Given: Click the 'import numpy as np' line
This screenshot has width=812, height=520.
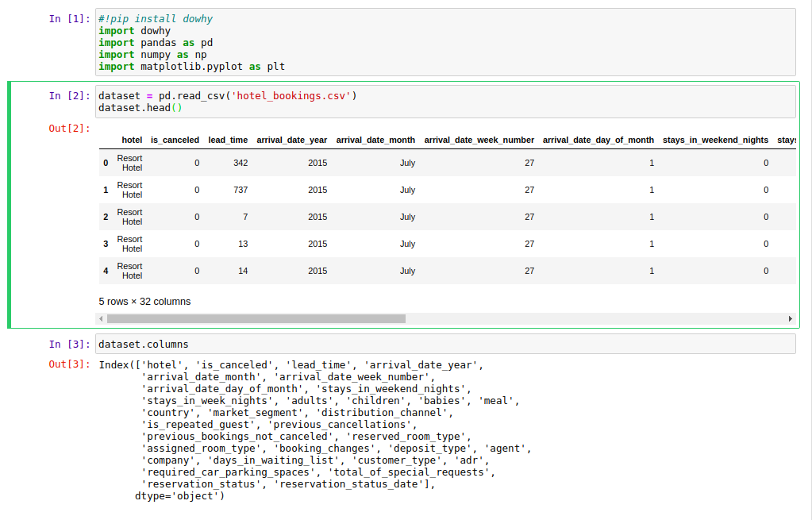Looking at the screenshot, I should pyautogui.click(x=152, y=55).
